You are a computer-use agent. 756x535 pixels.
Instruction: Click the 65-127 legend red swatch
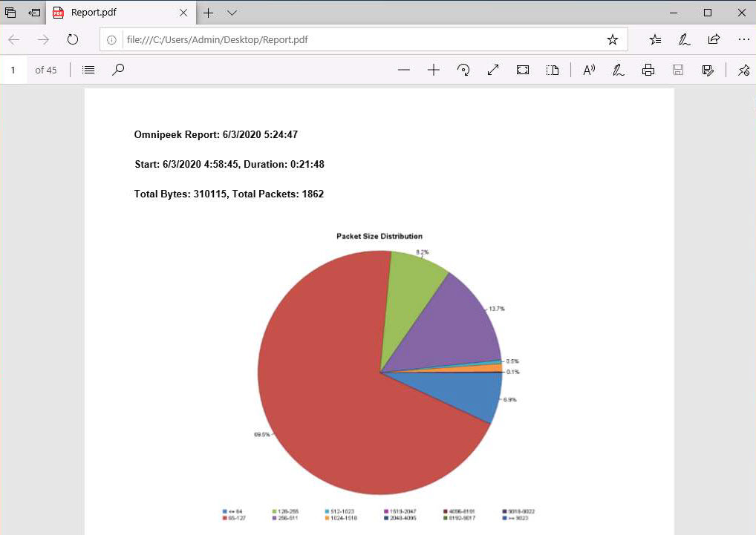(x=225, y=518)
